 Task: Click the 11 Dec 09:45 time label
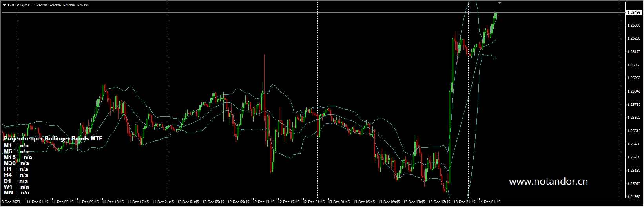[88, 202]
